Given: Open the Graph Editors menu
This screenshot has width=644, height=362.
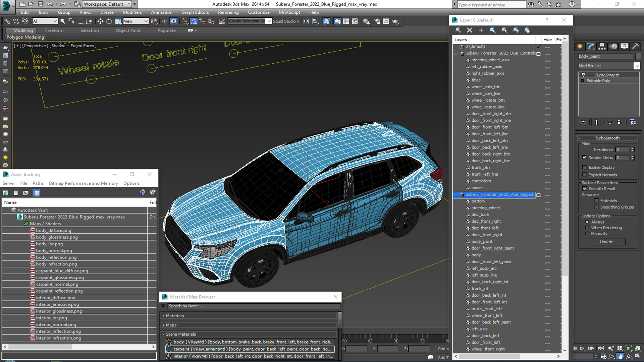Looking at the screenshot, I should (195, 12).
